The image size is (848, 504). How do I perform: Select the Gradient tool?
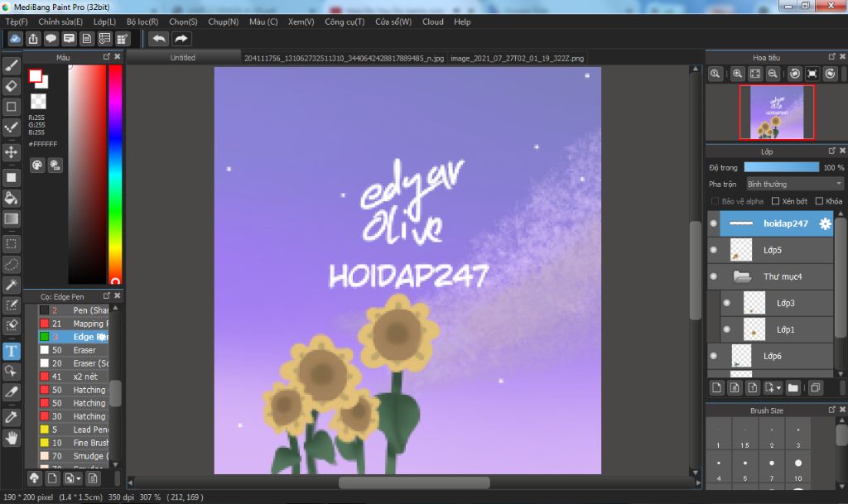[12, 218]
